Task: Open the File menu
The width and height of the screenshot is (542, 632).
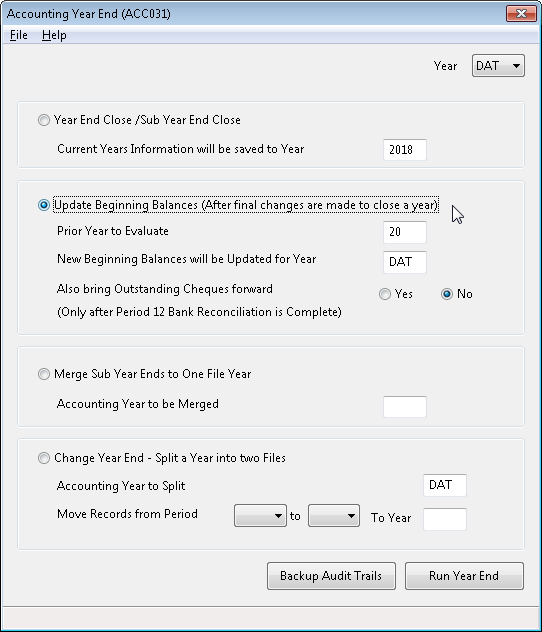Action: pyautogui.click(x=19, y=35)
